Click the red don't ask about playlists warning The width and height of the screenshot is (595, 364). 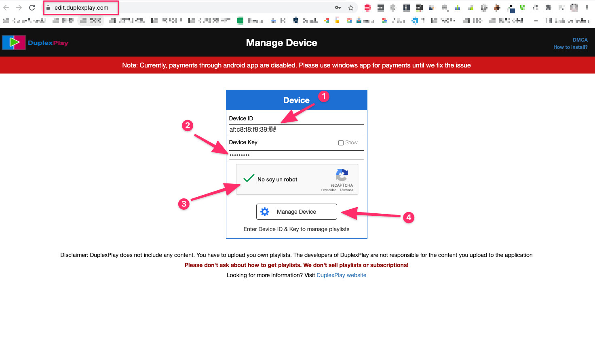(296, 265)
